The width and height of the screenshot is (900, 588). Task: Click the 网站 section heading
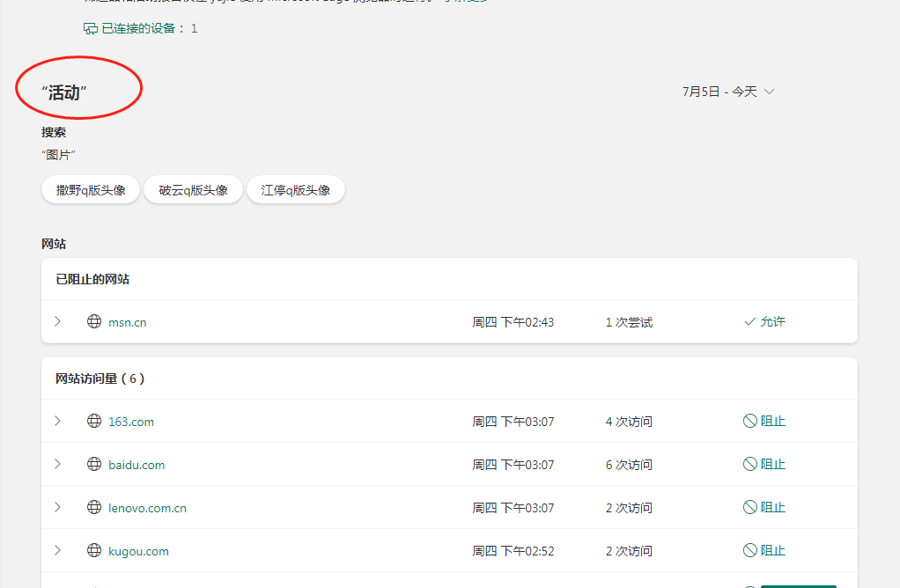point(54,244)
